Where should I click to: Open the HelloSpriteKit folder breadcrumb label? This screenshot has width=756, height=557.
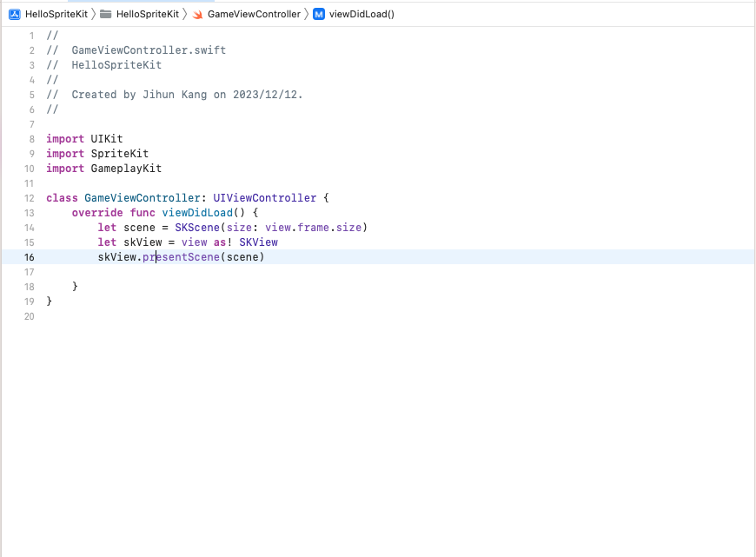148,15
